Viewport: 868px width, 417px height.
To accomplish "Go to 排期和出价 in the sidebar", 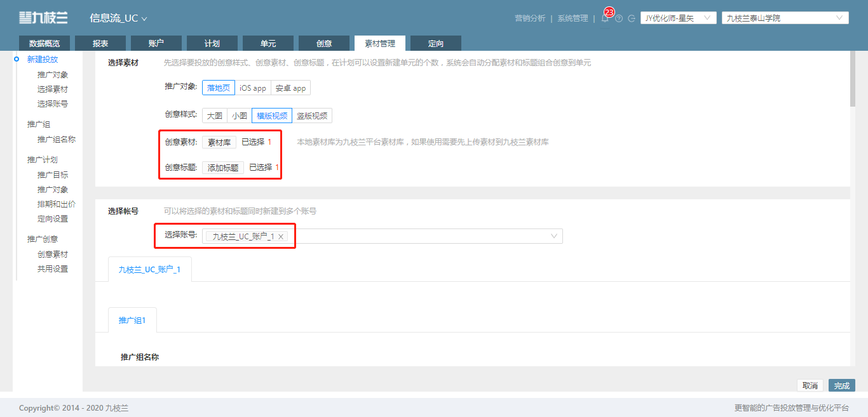I will tap(57, 204).
